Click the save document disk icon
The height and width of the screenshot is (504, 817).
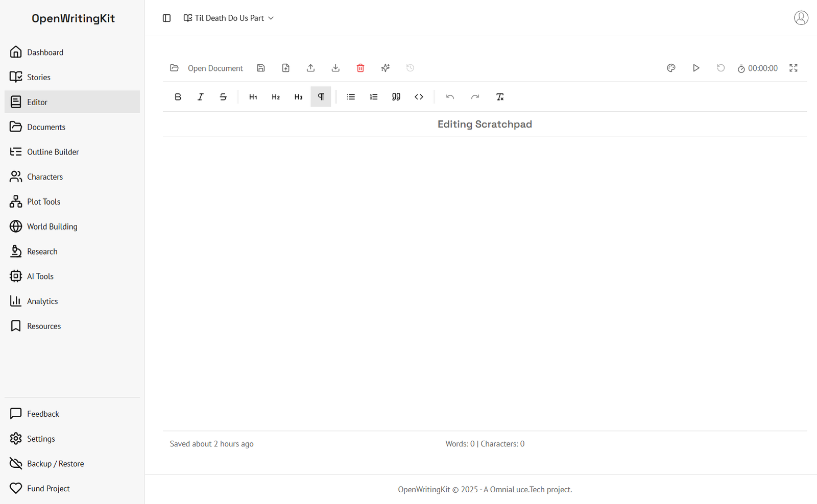pos(261,68)
